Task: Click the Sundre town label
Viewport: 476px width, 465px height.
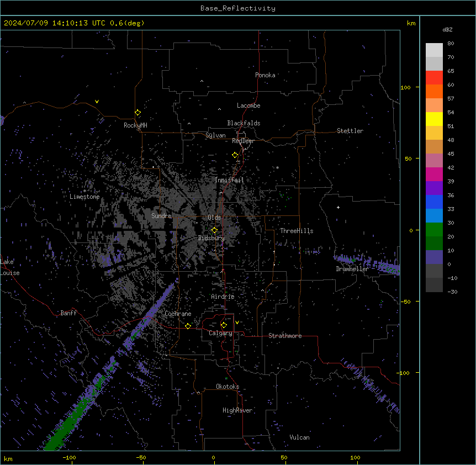Action: (x=161, y=216)
